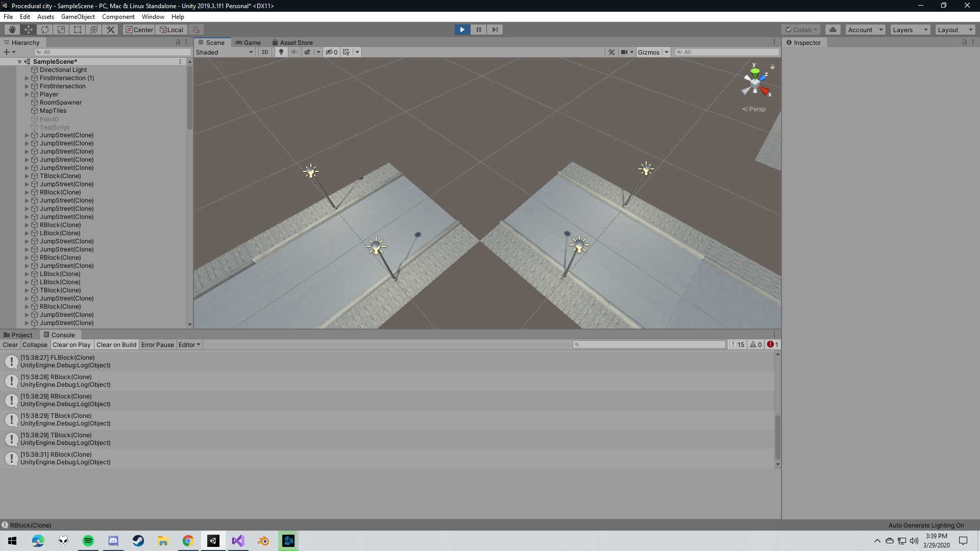Toggle scene lighting bulb icon
980x551 pixels.
tap(281, 52)
